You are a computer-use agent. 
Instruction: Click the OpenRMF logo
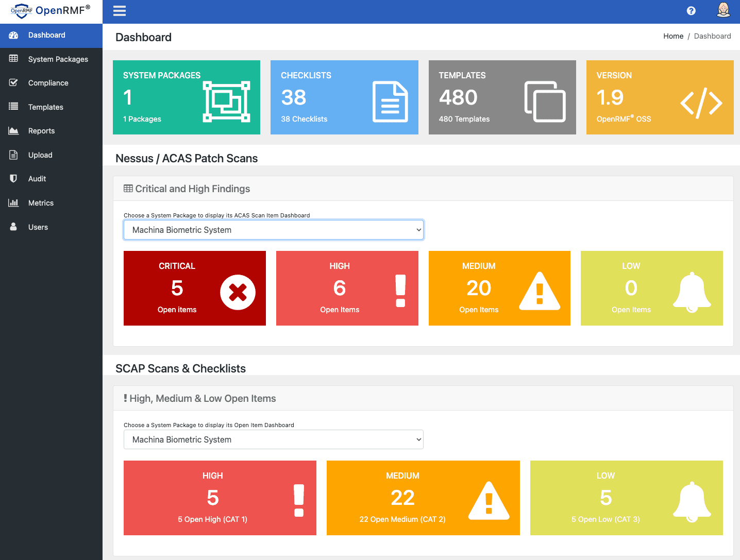pyautogui.click(x=50, y=11)
